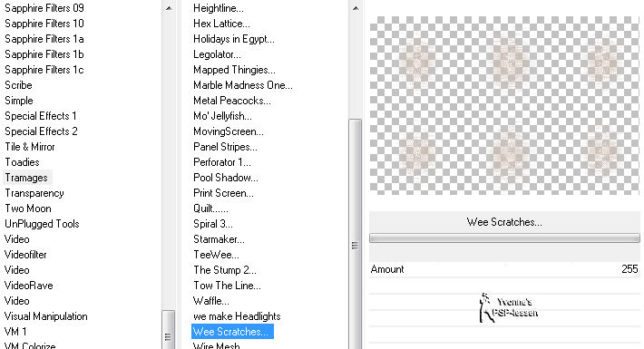Click the Amount value 255
Screen dimensions: 644x349
(x=629, y=269)
